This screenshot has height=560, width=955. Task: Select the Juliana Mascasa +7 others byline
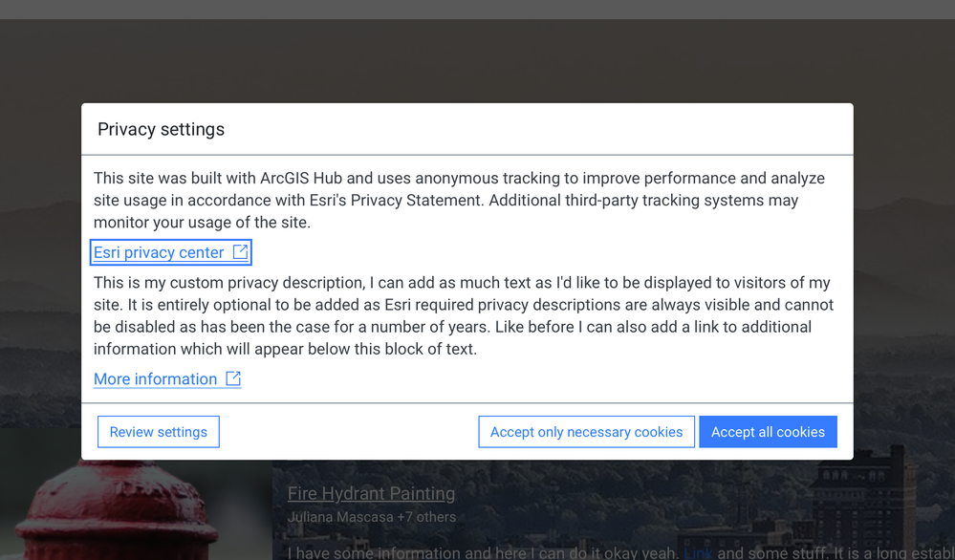pos(371,517)
